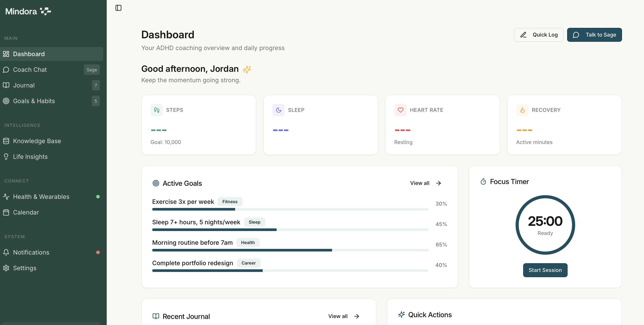Open Coach Chat in sidebar
This screenshot has width=644, height=325.
click(30, 70)
